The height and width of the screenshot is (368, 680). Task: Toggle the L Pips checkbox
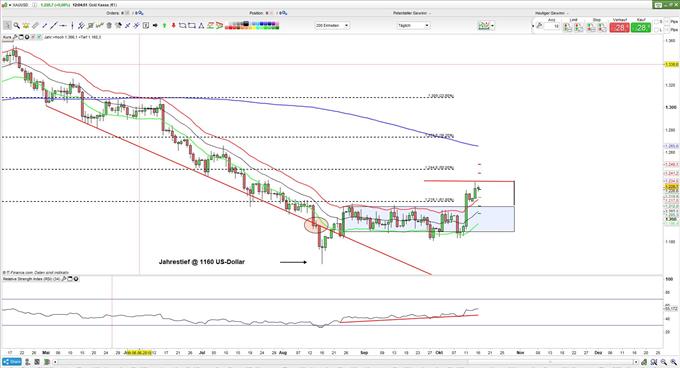click(657, 29)
